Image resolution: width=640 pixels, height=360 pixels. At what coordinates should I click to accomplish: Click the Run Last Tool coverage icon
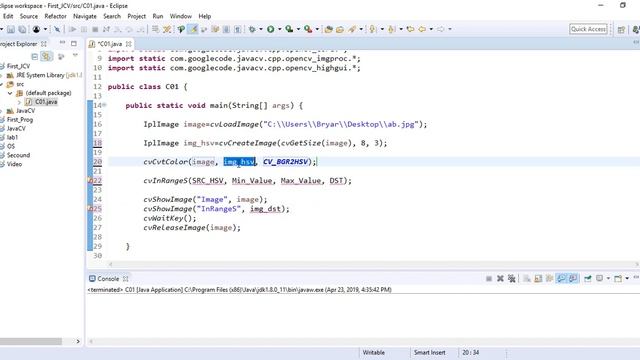coord(289,29)
